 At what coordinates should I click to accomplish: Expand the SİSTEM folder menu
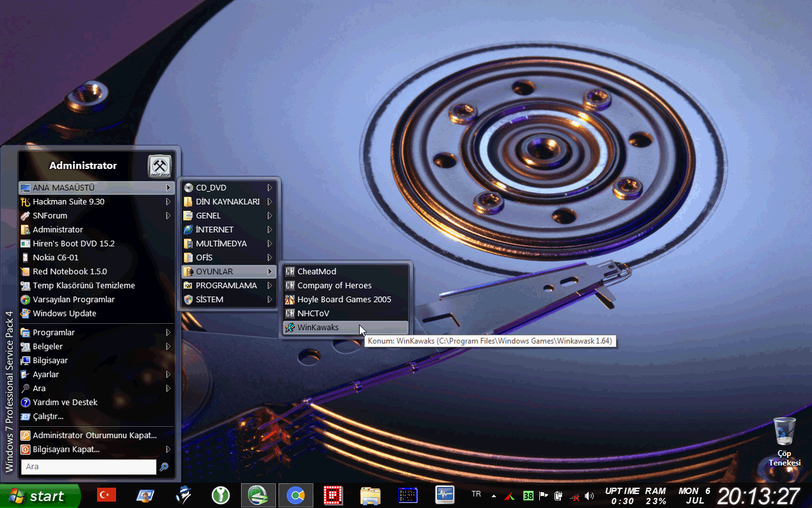(x=228, y=300)
